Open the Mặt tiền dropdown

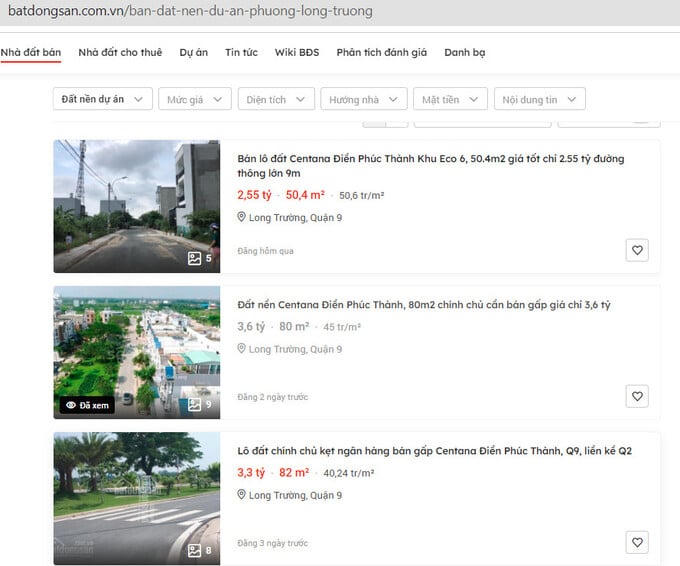click(x=449, y=99)
